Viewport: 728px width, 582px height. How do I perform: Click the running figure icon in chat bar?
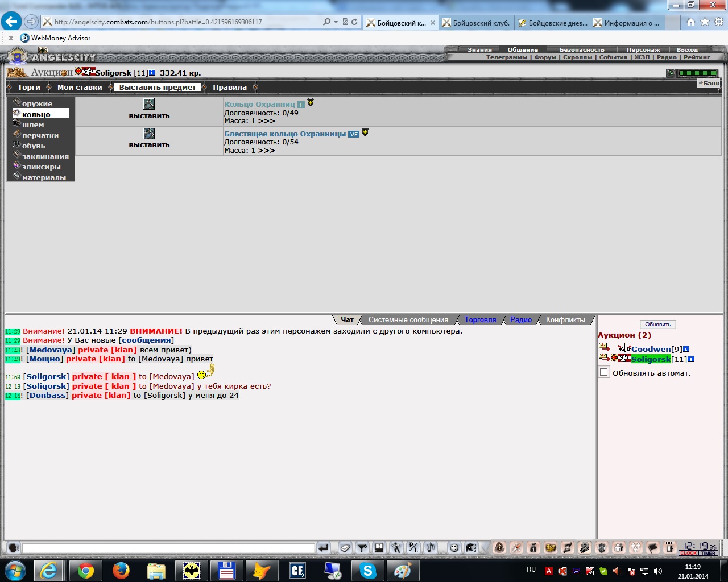(396, 548)
